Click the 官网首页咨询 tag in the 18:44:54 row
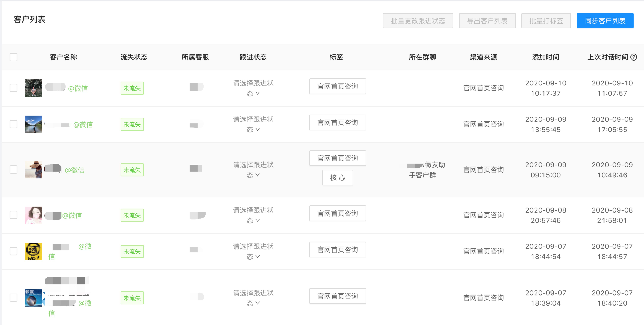Image resolution: width=644 pixels, height=325 pixels. click(337, 250)
